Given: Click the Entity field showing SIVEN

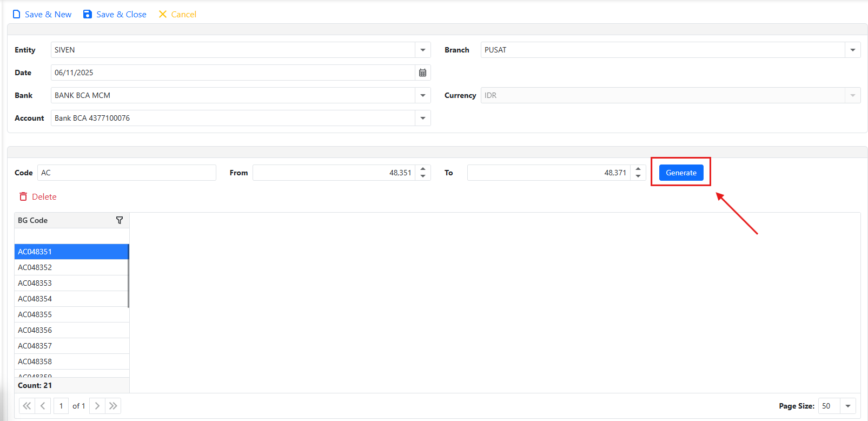Looking at the screenshot, I should (233, 50).
